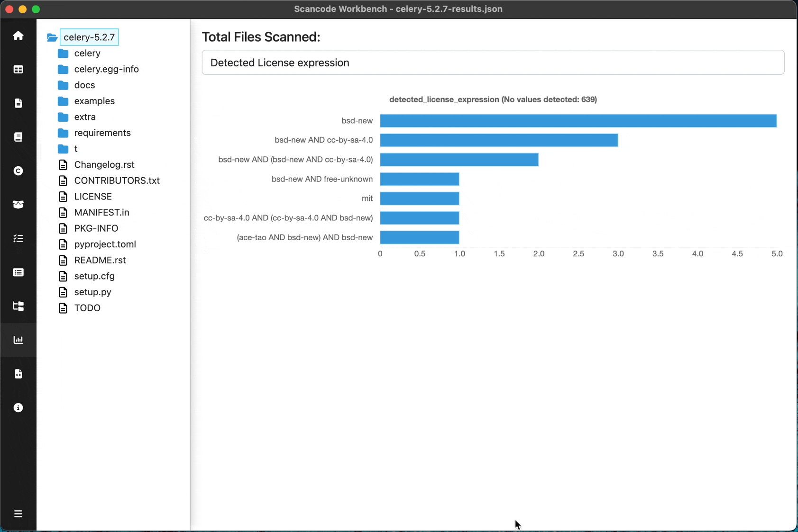Open the About info circle icon

18,408
